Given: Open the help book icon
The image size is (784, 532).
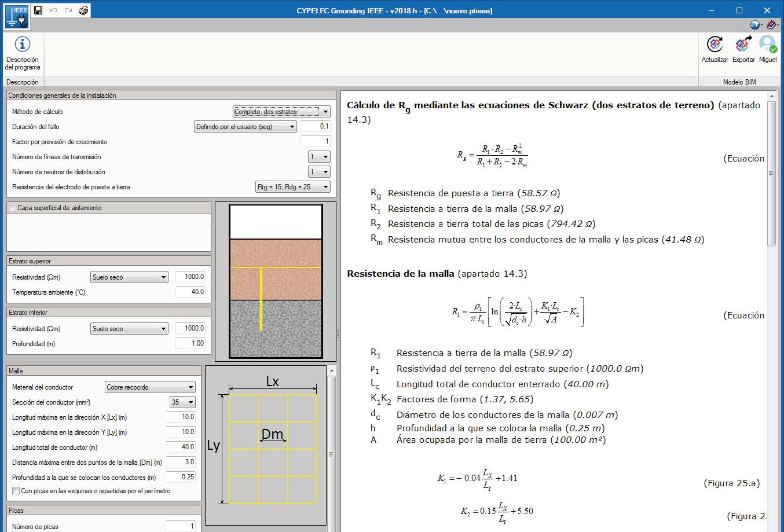Looking at the screenshot, I should (771, 25).
